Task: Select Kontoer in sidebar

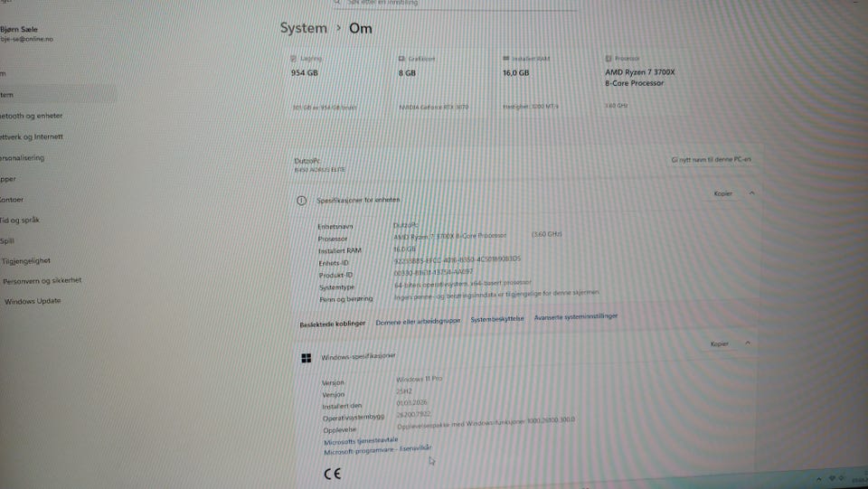Action: point(12,200)
